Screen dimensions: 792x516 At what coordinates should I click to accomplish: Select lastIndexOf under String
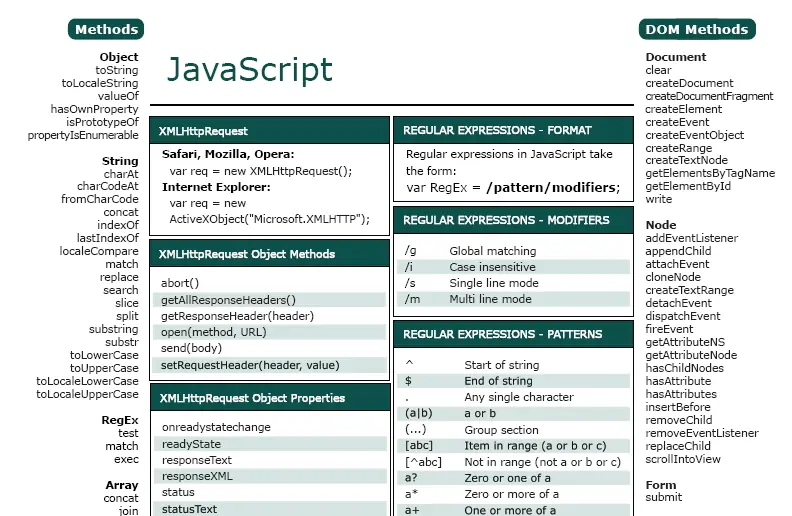pyautogui.click(x=108, y=238)
